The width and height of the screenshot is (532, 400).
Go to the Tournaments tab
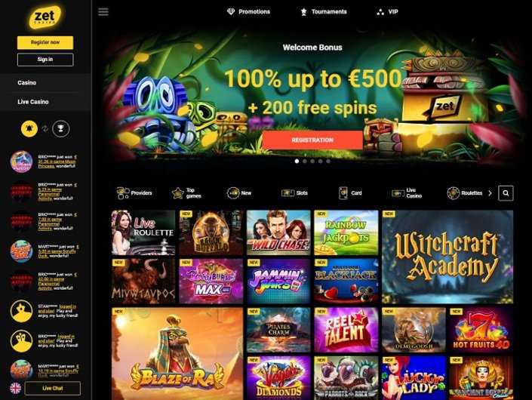324,12
